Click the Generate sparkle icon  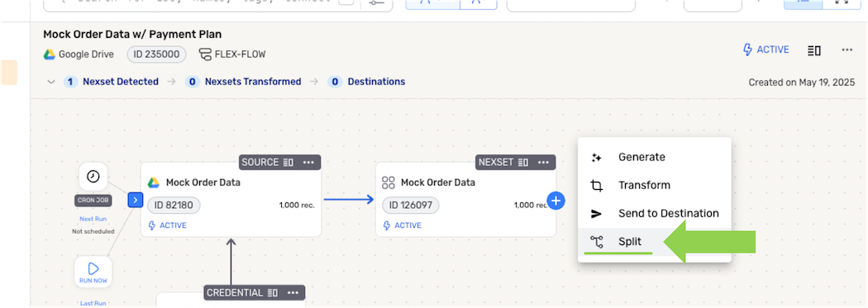(x=596, y=158)
